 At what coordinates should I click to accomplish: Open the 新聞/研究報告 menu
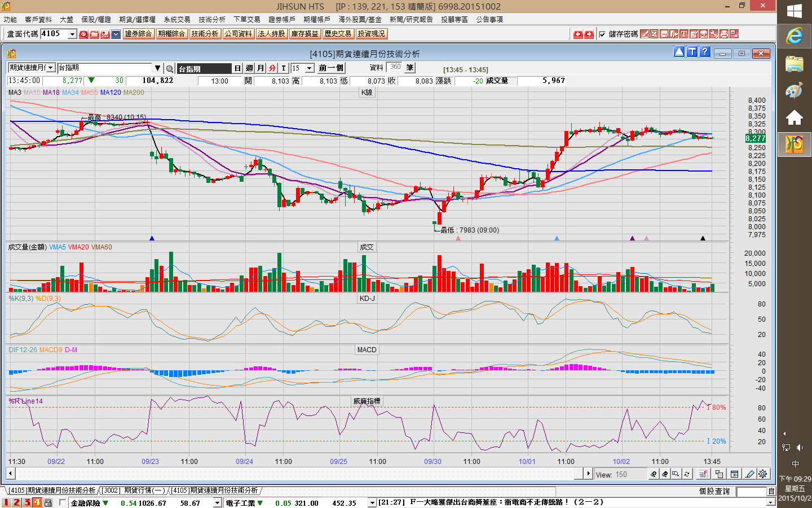coord(411,20)
